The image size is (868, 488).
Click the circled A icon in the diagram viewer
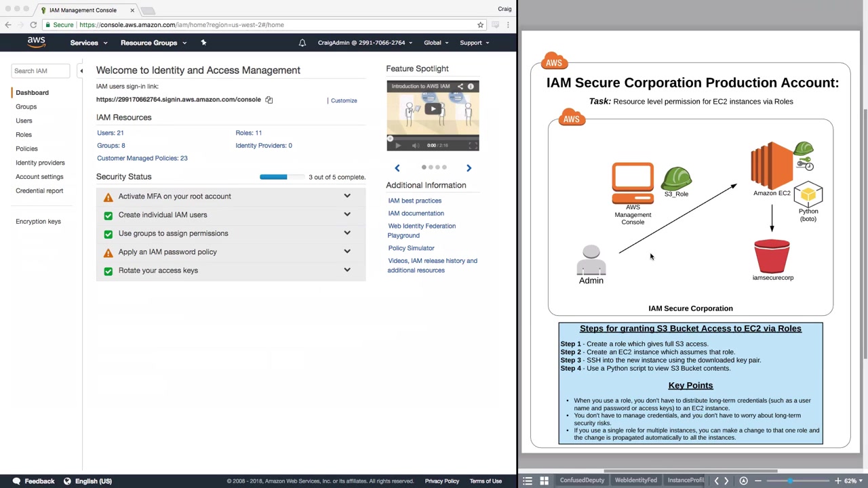(744, 481)
